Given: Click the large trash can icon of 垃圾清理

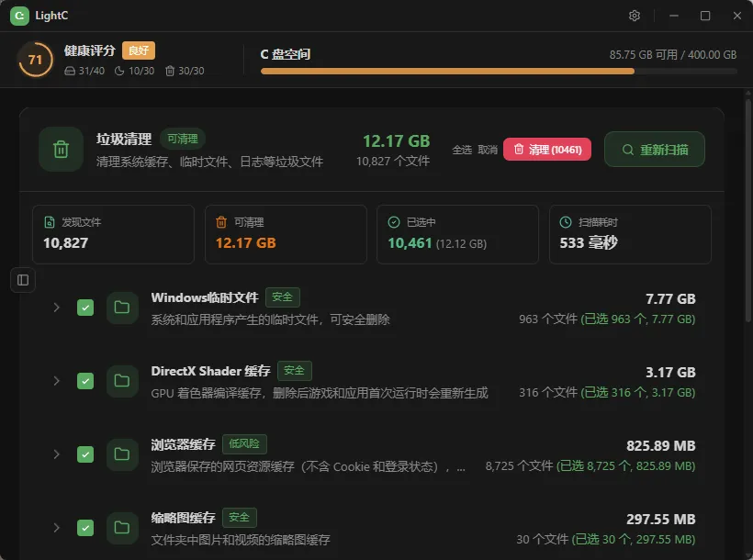Looking at the screenshot, I should (x=61, y=150).
